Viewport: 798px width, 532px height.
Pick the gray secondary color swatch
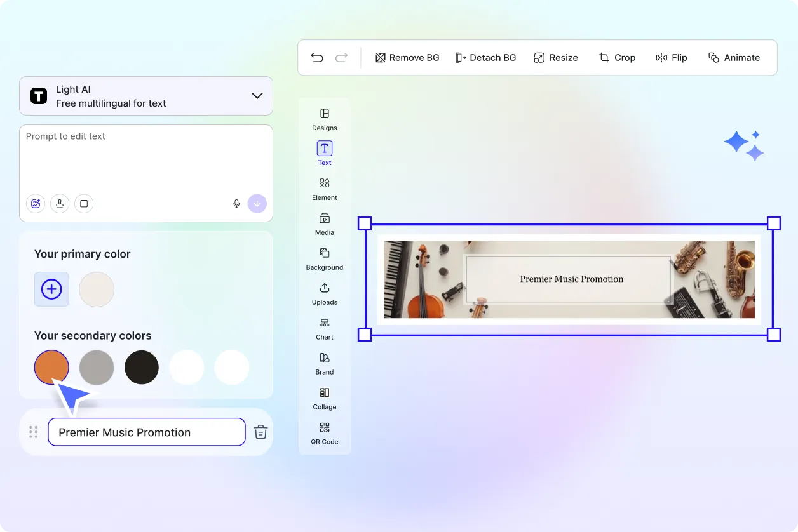97,367
